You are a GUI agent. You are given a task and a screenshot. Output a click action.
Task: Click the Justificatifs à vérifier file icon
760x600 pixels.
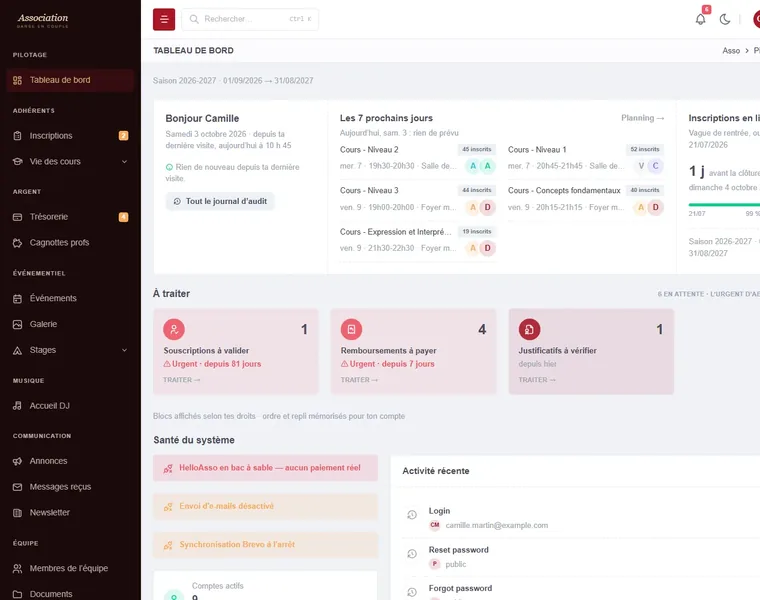[x=529, y=330]
